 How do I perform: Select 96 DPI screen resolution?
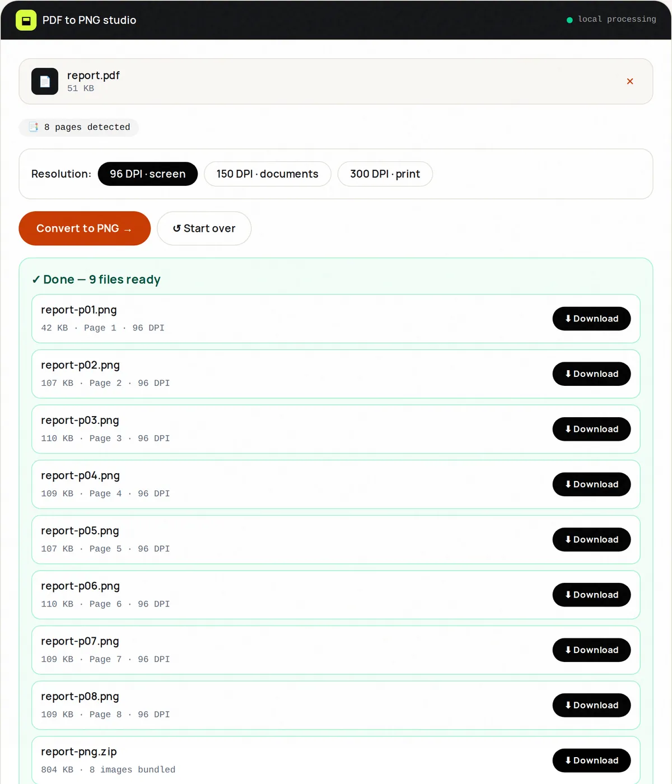click(x=148, y=174)
